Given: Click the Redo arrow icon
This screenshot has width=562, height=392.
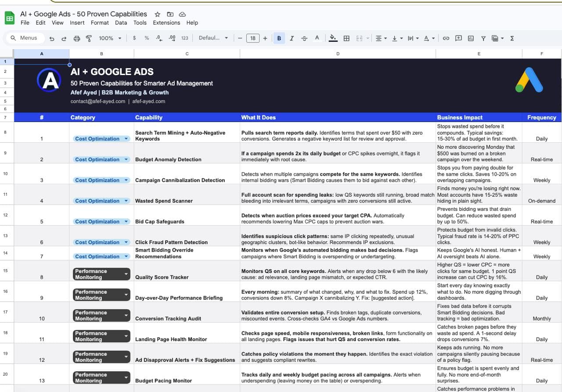Looking at the screenshot, I should tap(64, 38).
